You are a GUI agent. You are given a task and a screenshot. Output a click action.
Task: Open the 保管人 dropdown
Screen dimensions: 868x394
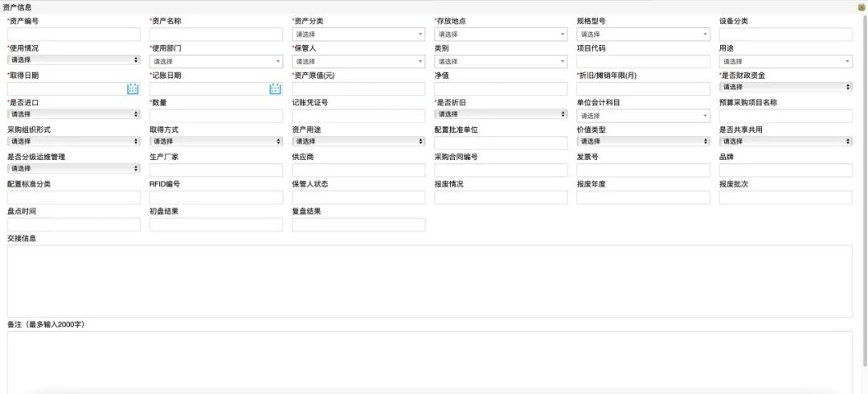pyautogui.click(x=358, y=61)
